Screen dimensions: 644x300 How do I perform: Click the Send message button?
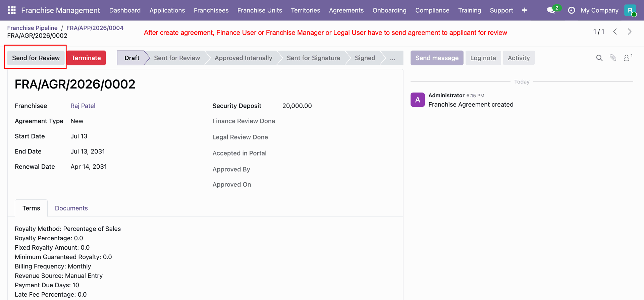pyautogui.click(x=437, y=58)
